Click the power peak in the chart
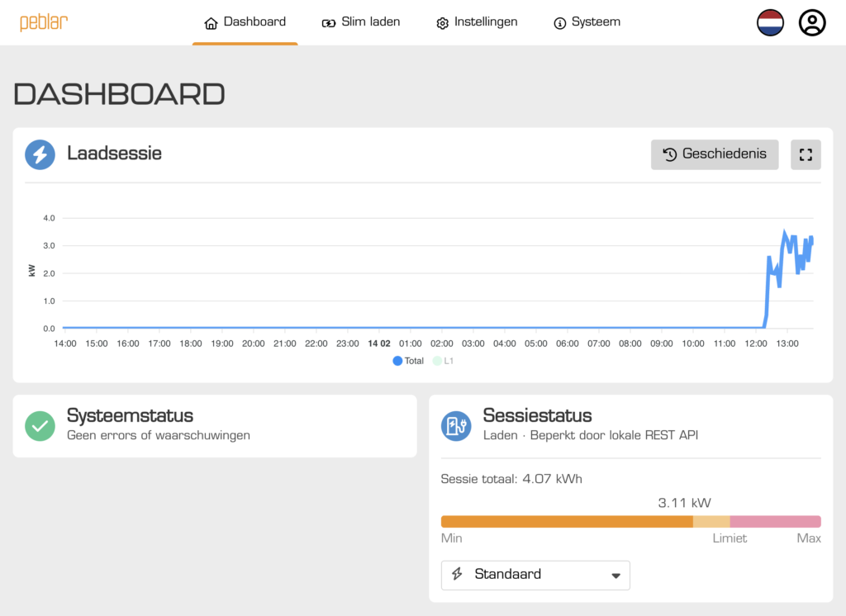This screenshot has height=616, width=846. [x=784, y=233]
